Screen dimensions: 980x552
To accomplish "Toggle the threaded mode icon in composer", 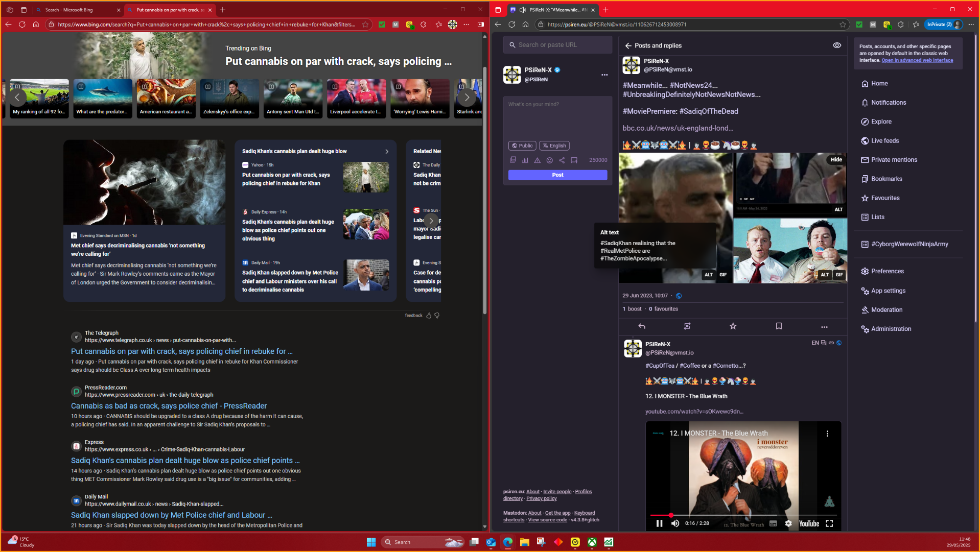I will pos(574,160).
